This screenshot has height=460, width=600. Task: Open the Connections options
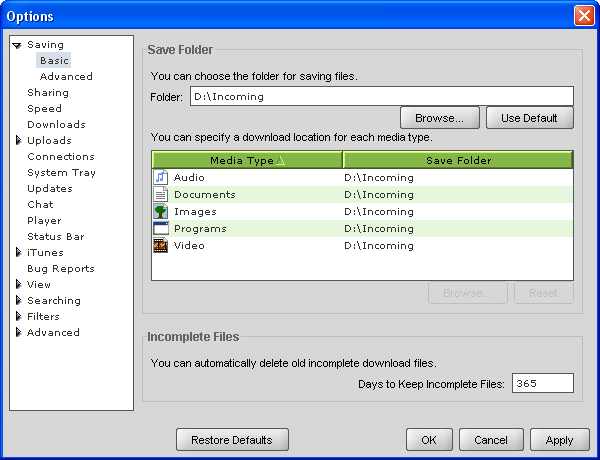(61, 157)
